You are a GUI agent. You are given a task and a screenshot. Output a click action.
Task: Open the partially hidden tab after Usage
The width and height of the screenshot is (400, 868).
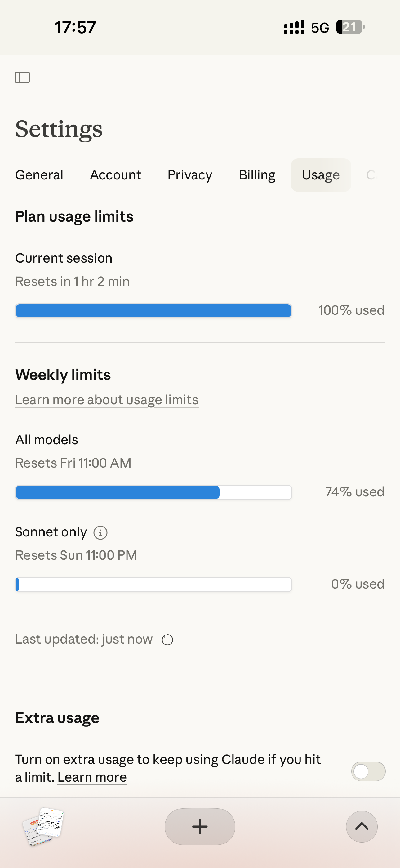pos(371,175)
